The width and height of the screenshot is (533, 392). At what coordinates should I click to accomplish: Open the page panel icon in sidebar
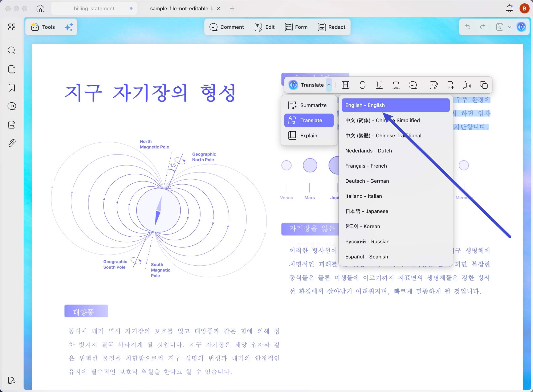[x=12, y=69]
